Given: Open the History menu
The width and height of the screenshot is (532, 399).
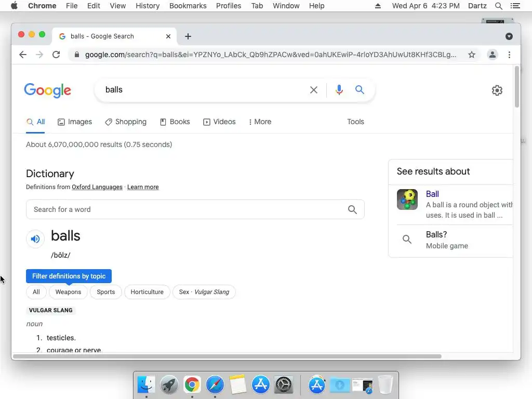Looking at the screenshot, I should [148, 6].
